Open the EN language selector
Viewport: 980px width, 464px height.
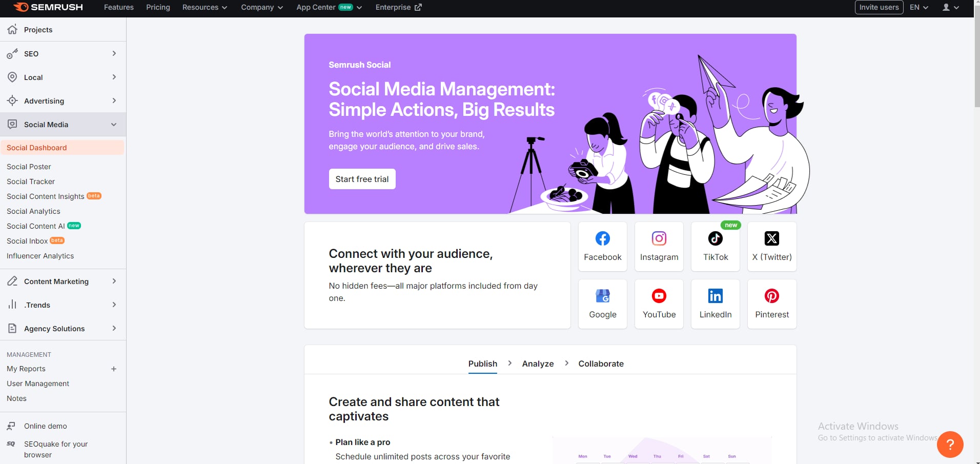(918, 7)
